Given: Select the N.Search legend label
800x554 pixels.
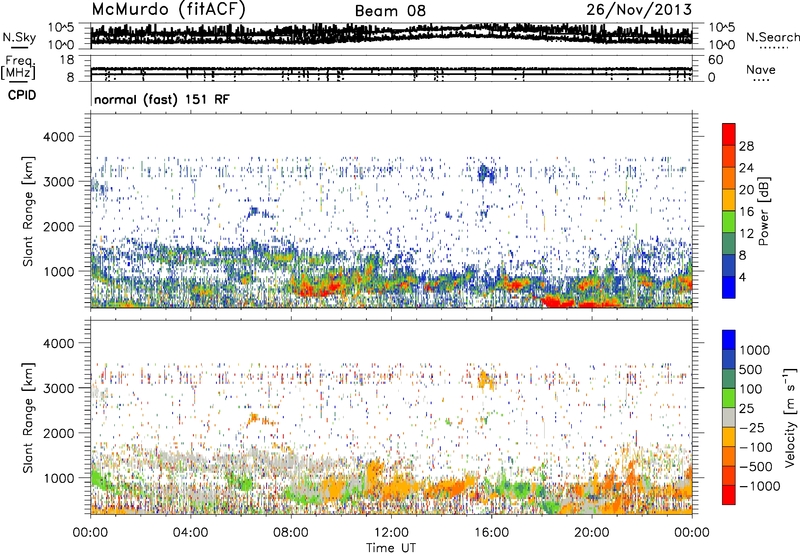Looking at the screenshot, I should [x=772, y=37].
